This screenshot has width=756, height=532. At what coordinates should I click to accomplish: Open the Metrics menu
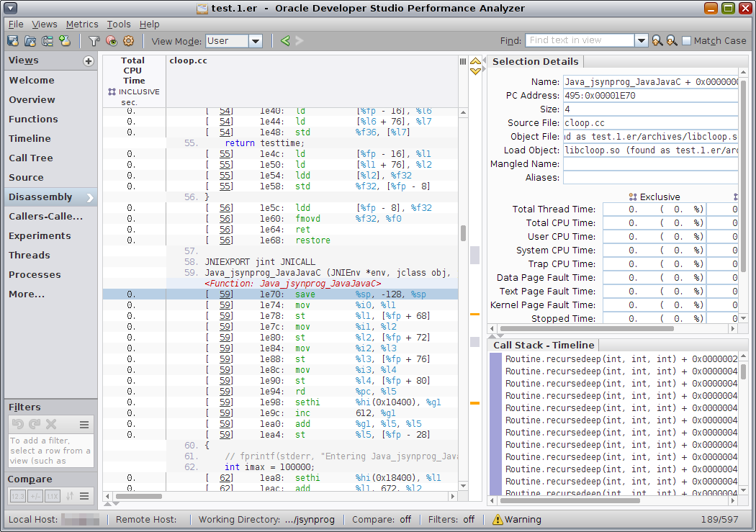pyautogui.click(x=82, y=24)
